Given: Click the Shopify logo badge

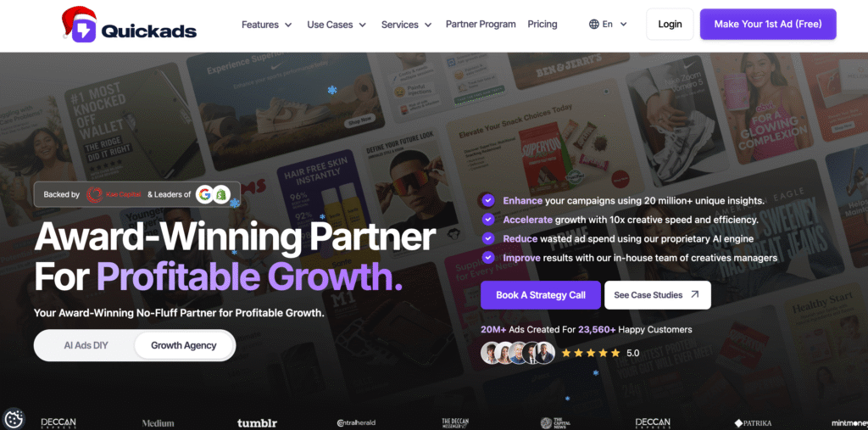Looking at the screenshot, I should pos(221,194).
